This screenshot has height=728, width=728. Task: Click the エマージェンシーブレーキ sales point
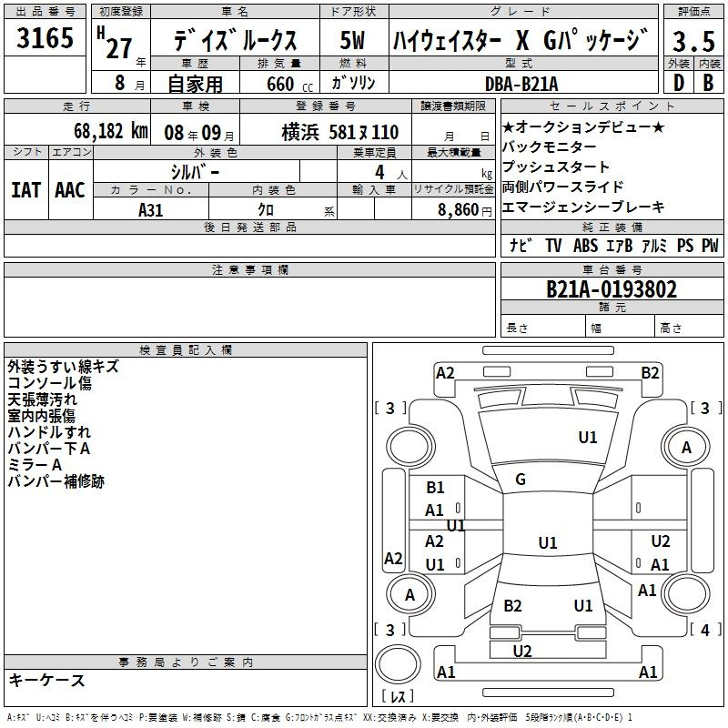click(583, 207)
